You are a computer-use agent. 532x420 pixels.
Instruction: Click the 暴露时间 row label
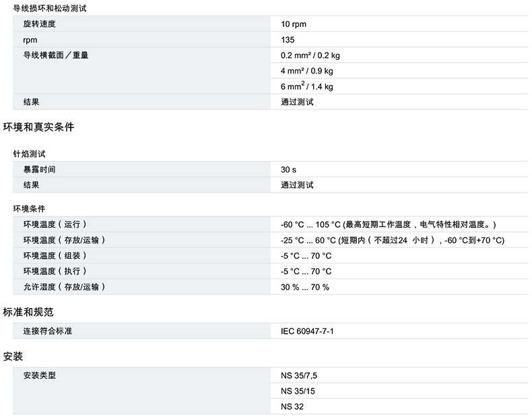(x=39, y=169)
